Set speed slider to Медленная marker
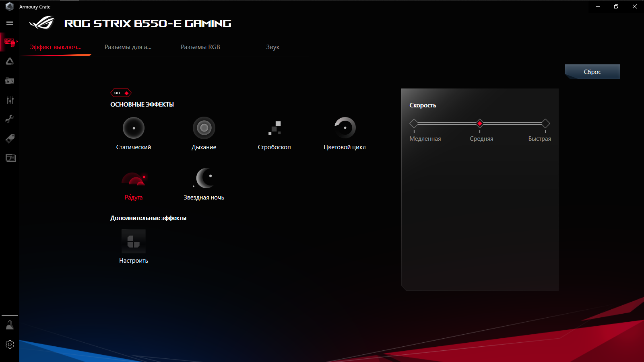Screen dimensions: 644x362 414,123
